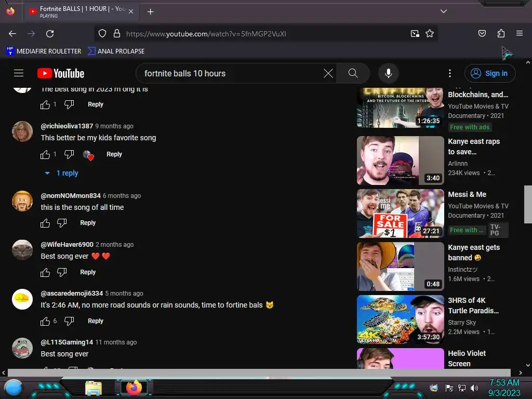Open YouTube guide hamburger menu

[19, 73]
